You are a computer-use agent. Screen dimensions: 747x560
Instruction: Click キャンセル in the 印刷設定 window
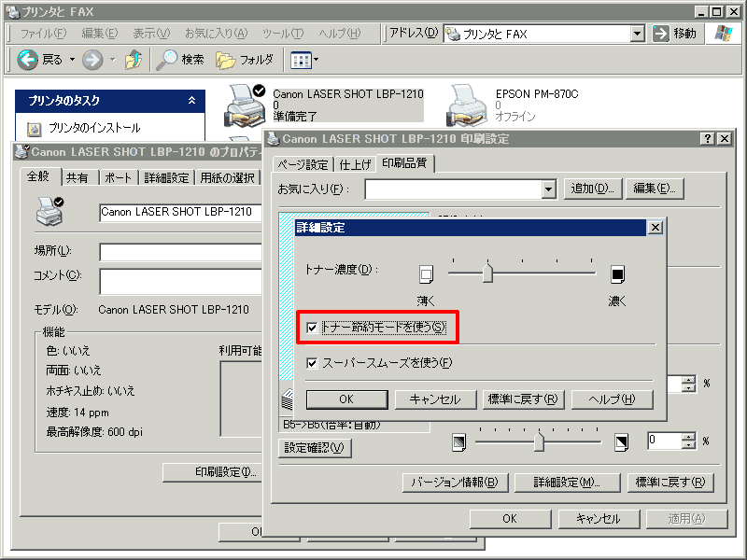pyautogui.click(x=599, y=519)
